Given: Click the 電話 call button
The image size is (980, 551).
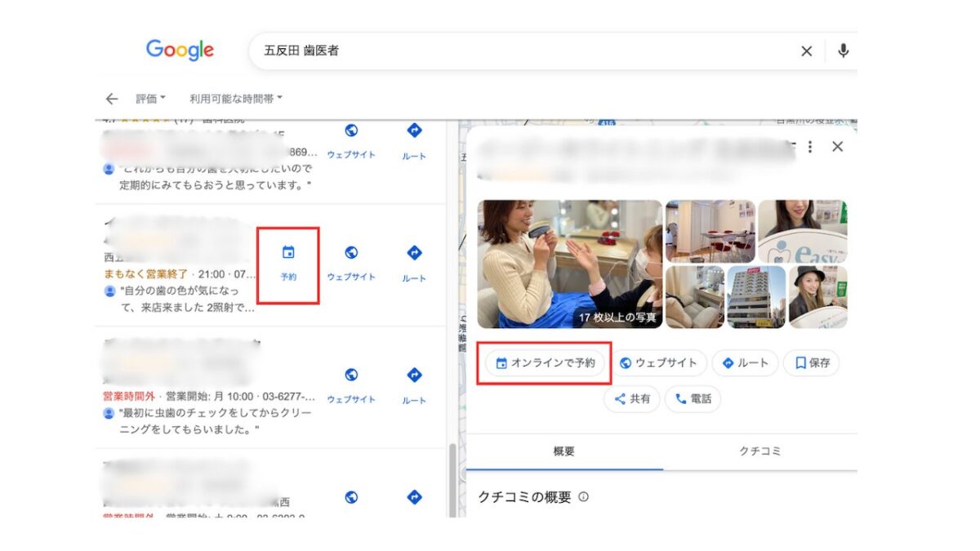Looking at the screenshot, I should click(x=693, y=399).
